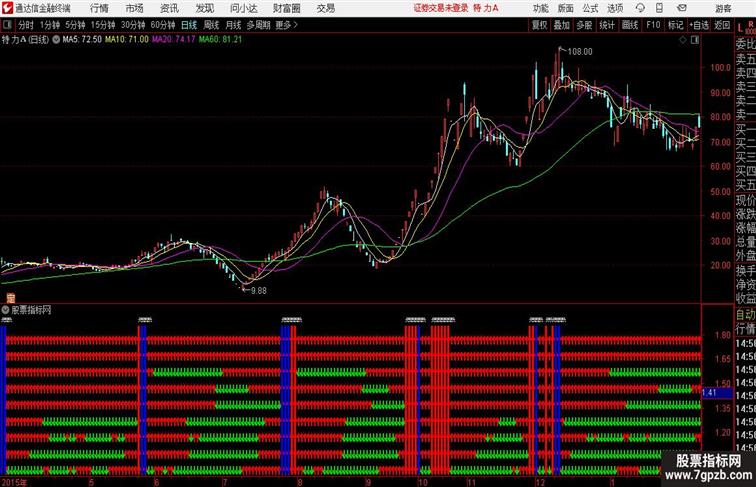Click the 9.88 low price label
Screen dimensions: 756x487
coord(258,290)
